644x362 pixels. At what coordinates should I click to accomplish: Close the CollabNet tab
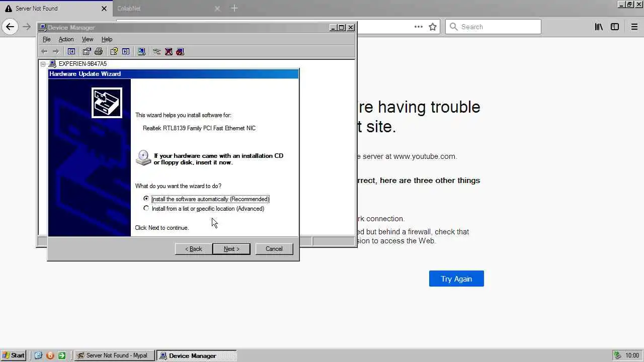pos(217,9)
